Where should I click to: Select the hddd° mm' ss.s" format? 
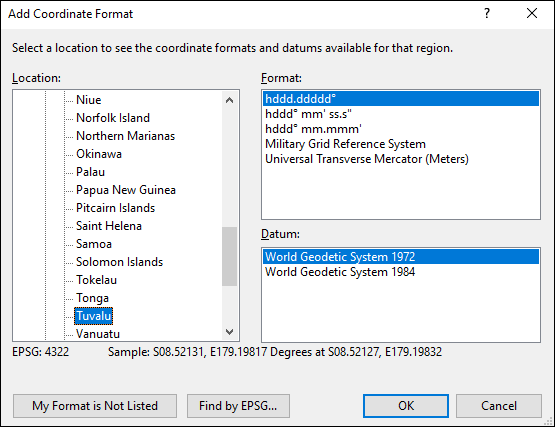pos(401,114)
